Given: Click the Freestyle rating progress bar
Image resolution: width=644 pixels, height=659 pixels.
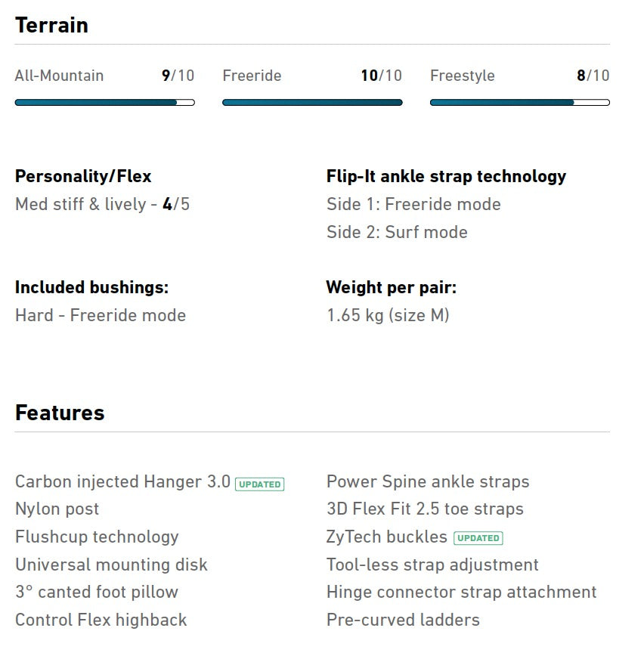Looking at the screenshot, I should tap(519, 102).
